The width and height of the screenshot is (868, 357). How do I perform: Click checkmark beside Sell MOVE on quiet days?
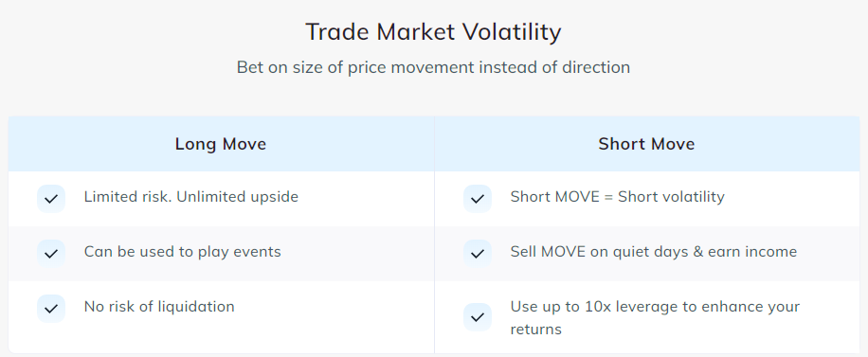click(478, 254)
